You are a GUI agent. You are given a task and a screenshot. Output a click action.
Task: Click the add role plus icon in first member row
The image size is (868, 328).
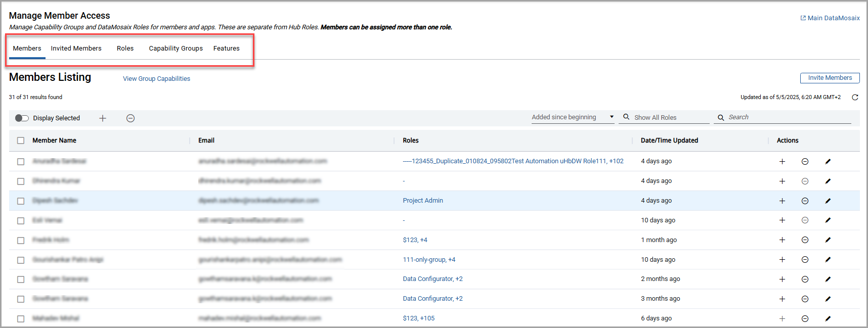(782, 162)
